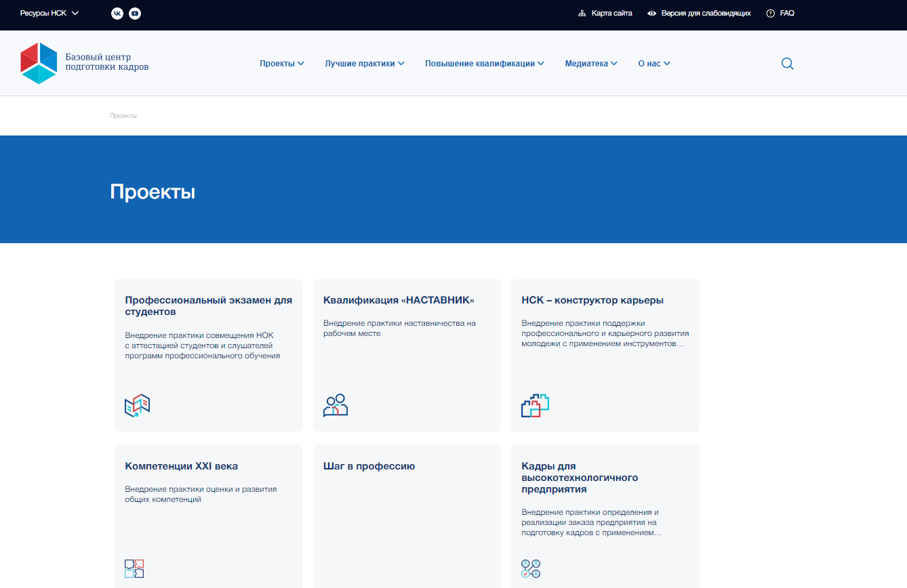Open Профессиональный экзамен для студентов project

pos(209,306)
